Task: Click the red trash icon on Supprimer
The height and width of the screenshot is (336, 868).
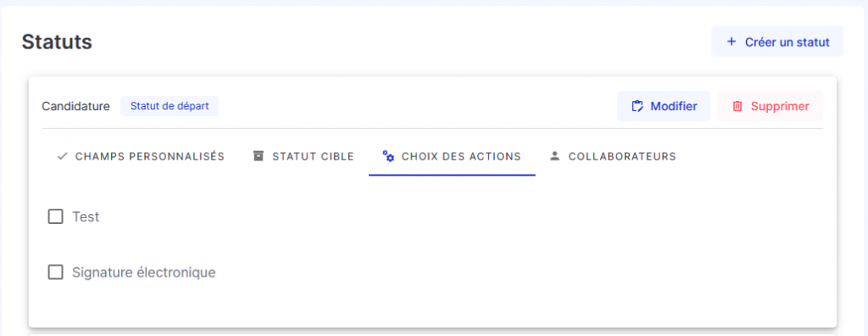Action: click(737, 106)
